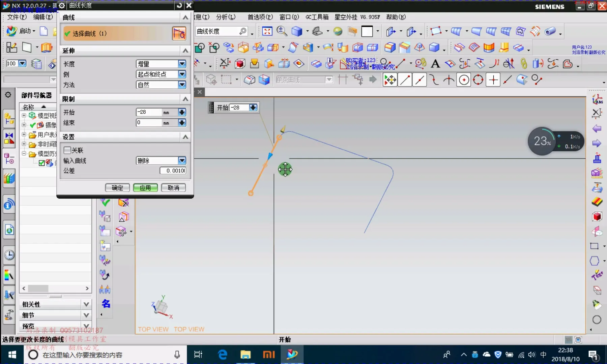607x364 pixels.
Task: Open the 帮助 help menu
Action: click(396, 17)
